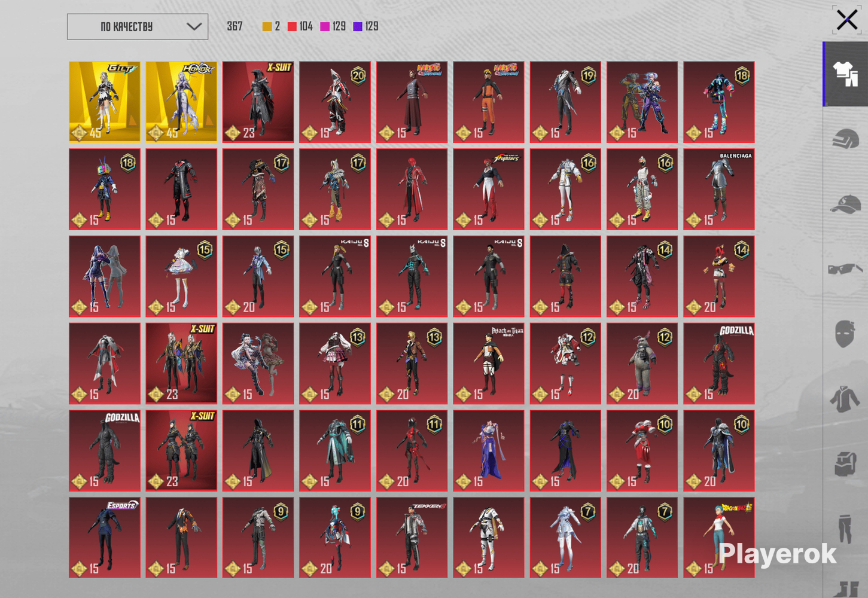Open the BALENCIAGA silver armor outfit
Viewport: 868px width, 598px height.
coord(719,189)
